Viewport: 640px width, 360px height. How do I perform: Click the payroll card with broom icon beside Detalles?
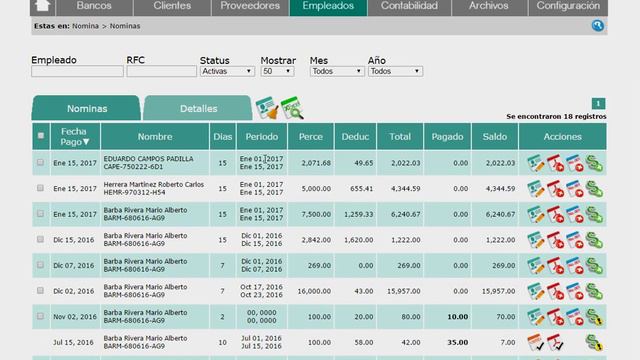click(x=267, y=108)
